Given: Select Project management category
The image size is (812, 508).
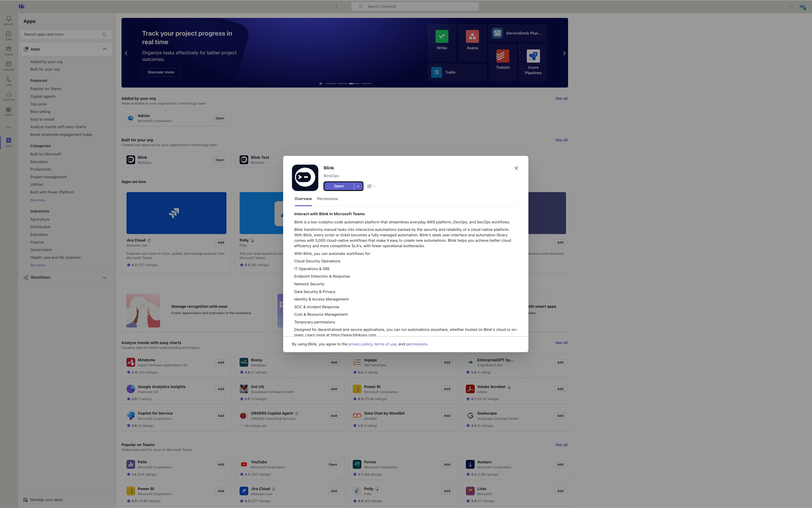Looking at the screenshot, I should [x=48, y=177].
